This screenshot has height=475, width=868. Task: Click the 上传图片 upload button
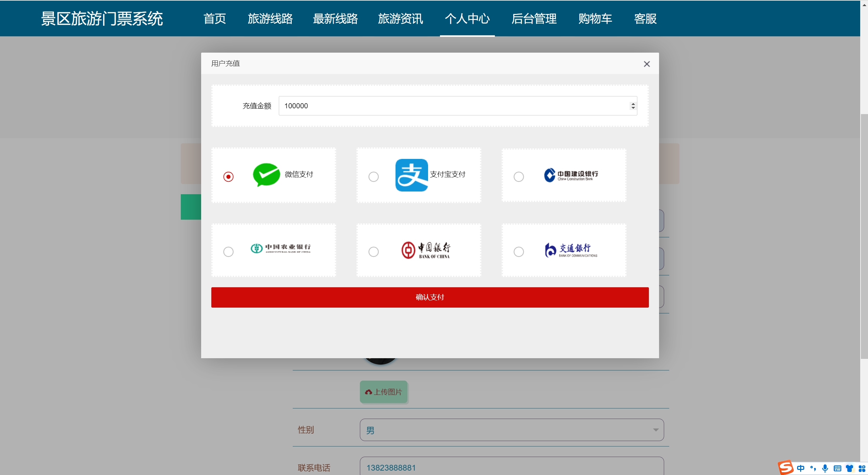383,392
